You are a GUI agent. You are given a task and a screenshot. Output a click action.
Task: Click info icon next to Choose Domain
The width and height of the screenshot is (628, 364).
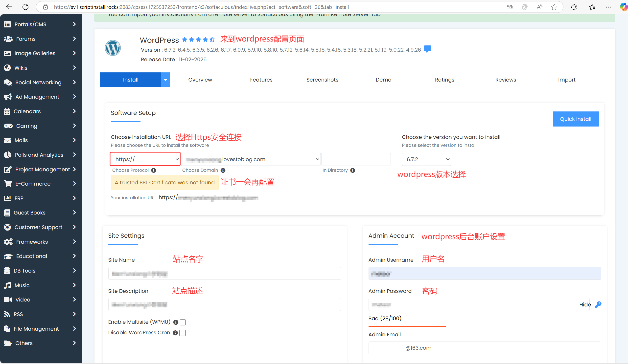[x=223, y=170]
